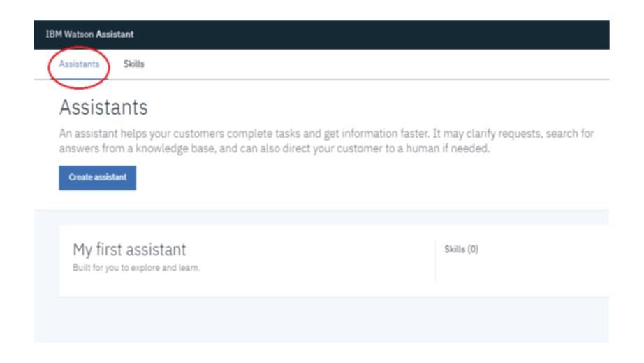Open the My first assistant title
The width and height of the screenshot is (644, 363).
point(129,250)
